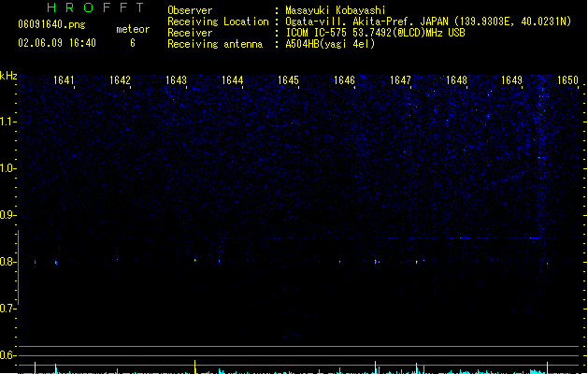Click the 0.9 kHz axis label
Viewport: 588px width, 374px height.
(x=7, y=215)
